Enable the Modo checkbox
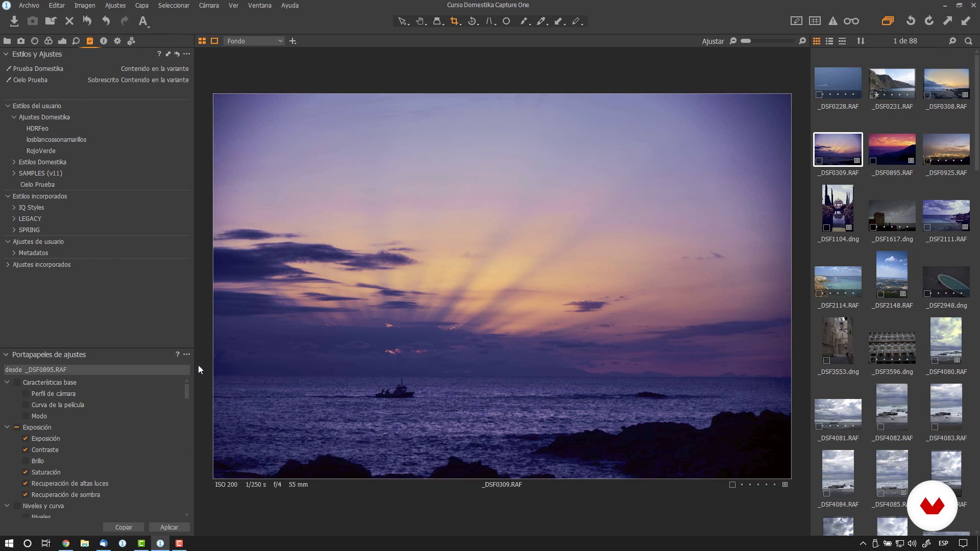Viewport: 980px width, 551px height. [26, 416]
